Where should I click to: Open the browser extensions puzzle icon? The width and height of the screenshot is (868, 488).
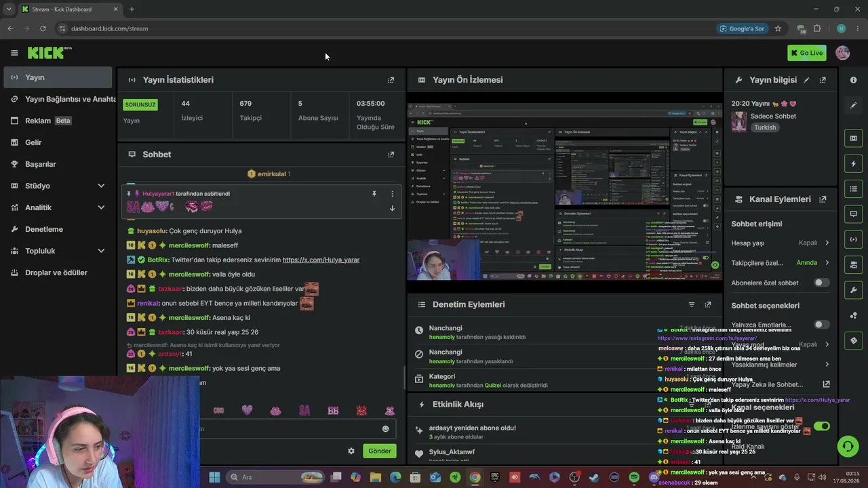(x=817, y=28)
